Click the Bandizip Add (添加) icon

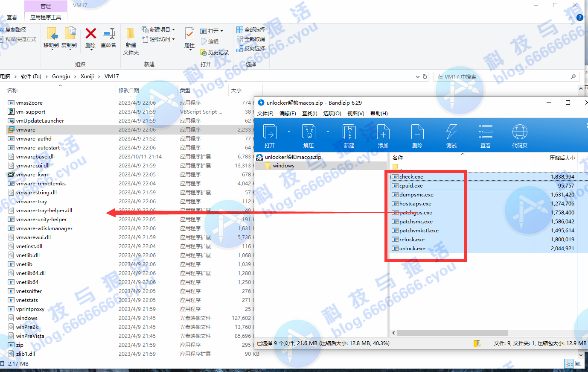383,132
